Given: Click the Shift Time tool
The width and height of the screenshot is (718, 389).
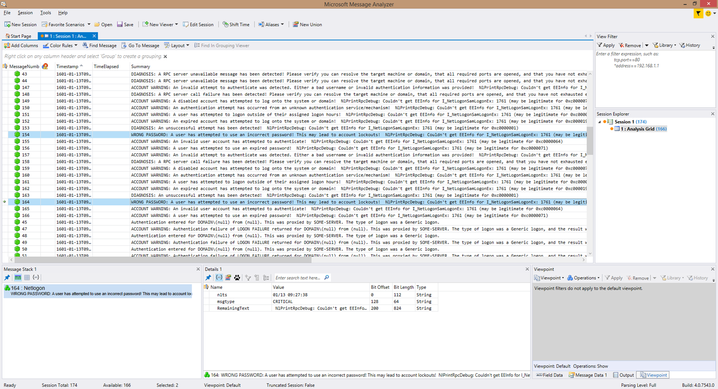Looking at the screenshot, I should coord(236,24).
